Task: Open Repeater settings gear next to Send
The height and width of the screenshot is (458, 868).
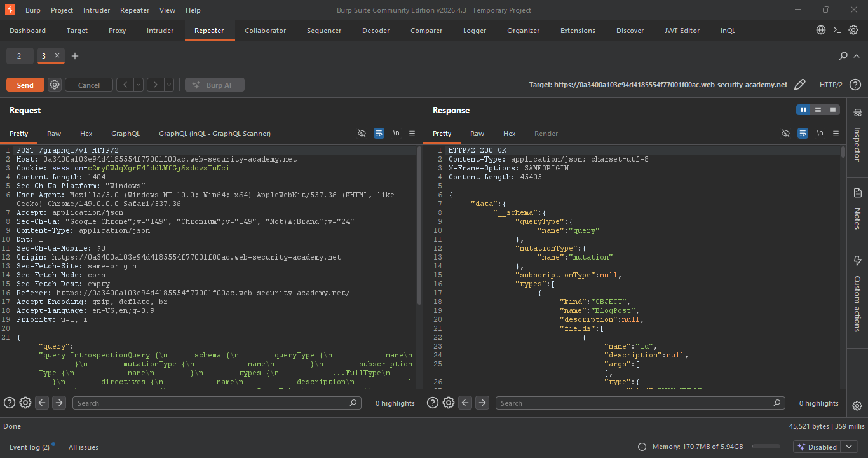Action: click(55, 85)
